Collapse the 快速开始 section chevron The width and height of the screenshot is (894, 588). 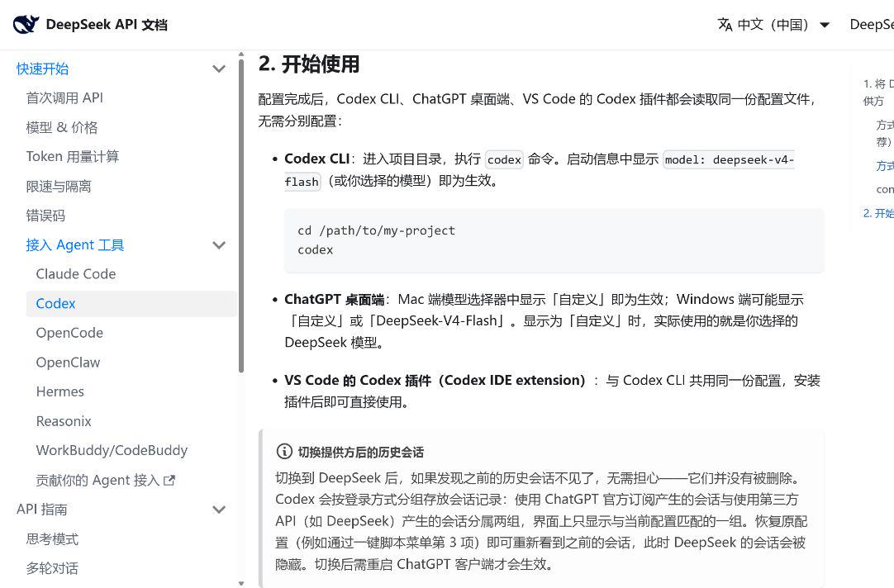click(x=219, y=69)
